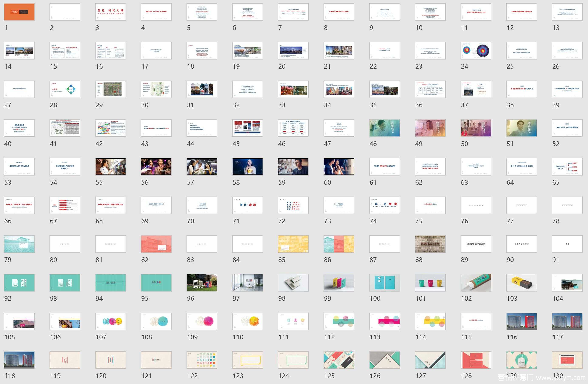Choose slide 29 with aerial map

110,89
